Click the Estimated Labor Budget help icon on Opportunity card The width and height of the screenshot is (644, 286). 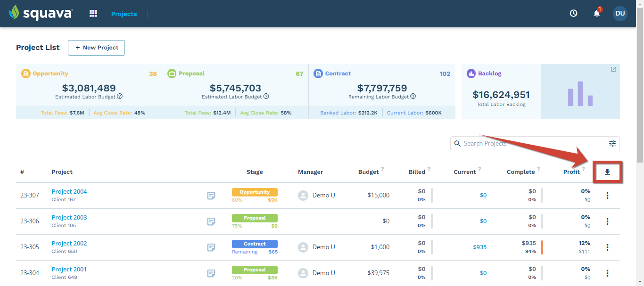[x=120, y=96]
